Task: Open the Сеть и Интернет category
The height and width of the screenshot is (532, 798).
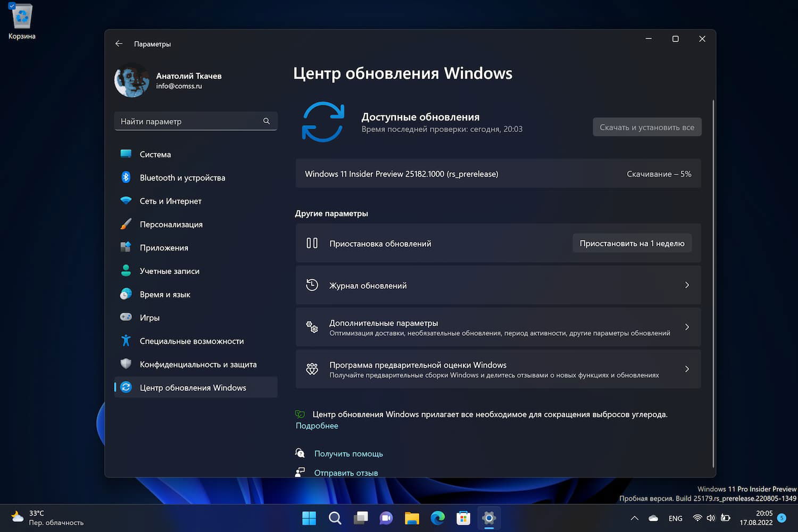Action: coord(170,201)
